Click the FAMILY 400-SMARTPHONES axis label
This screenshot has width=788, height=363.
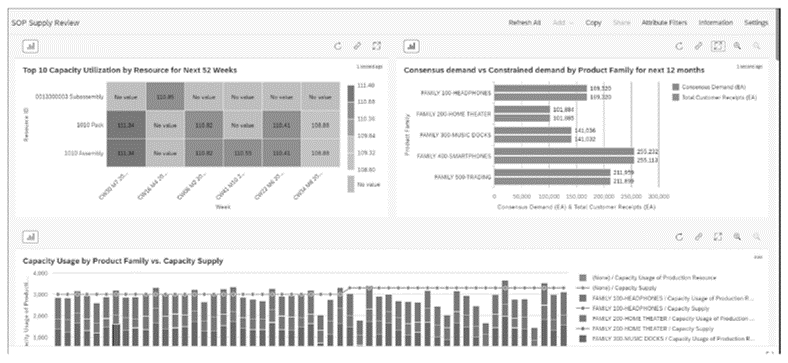tap(454, 156)
